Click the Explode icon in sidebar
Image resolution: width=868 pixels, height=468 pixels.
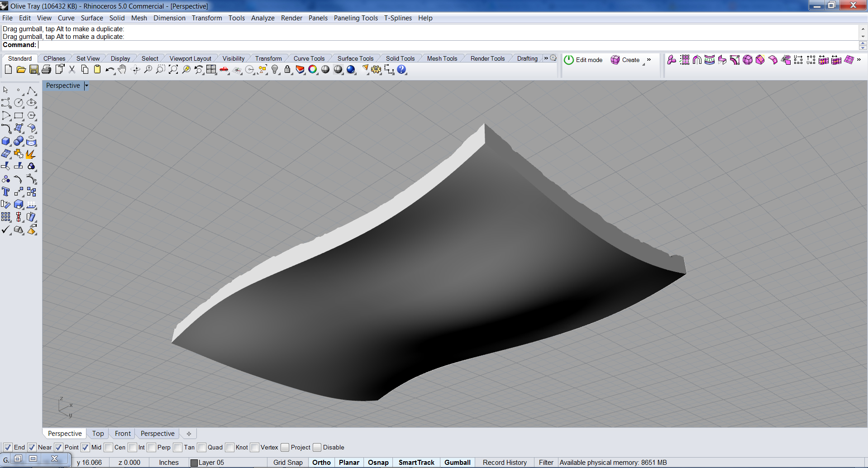[31, 154]
